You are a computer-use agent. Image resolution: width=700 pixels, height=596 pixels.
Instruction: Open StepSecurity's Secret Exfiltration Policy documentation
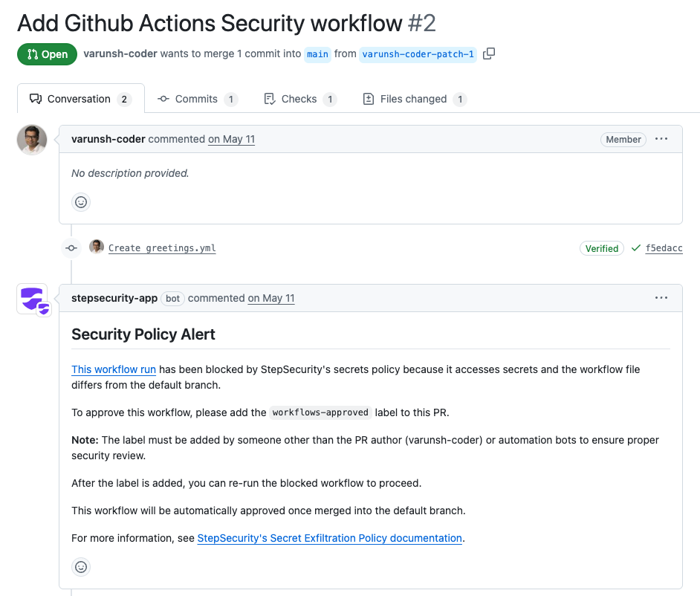click(329, 538)
